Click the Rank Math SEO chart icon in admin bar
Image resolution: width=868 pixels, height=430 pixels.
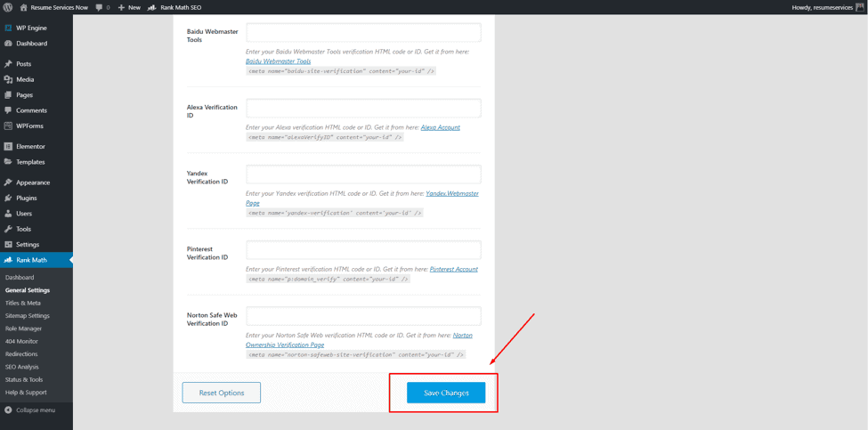151,8
